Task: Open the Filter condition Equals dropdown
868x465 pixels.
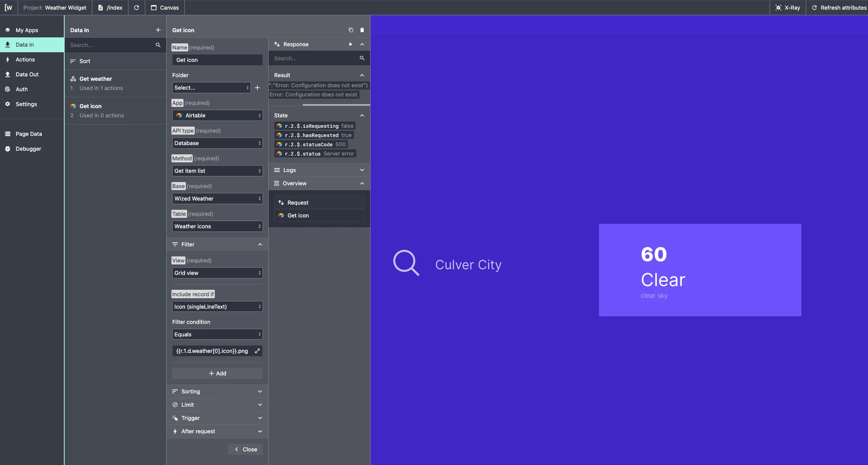Action: (217, 334)
